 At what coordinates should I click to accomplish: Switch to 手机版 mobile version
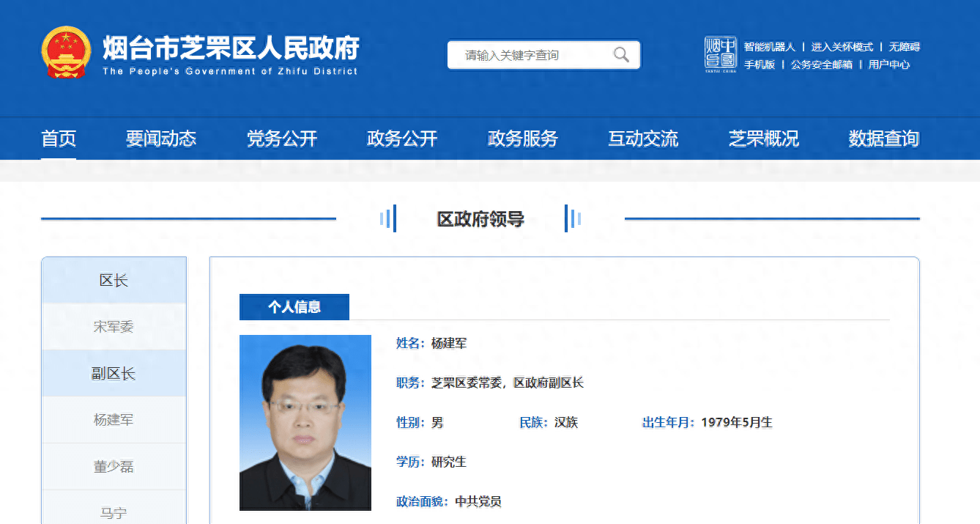pos(760,64)
